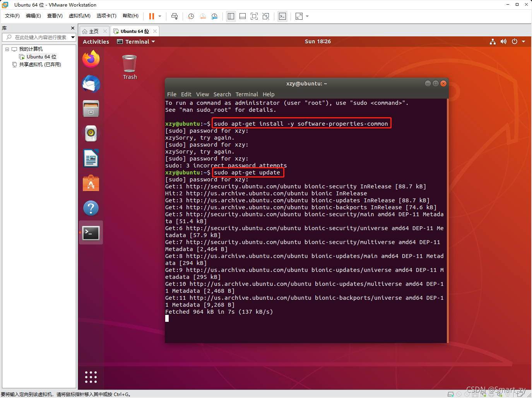
Task: Select 我的计算机 in the library tree
Action: coord(31,49)
